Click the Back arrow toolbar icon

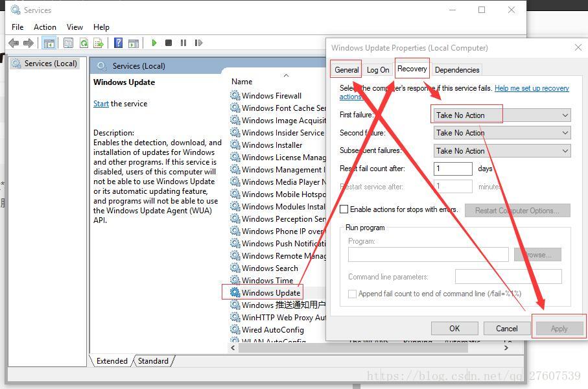14,43
